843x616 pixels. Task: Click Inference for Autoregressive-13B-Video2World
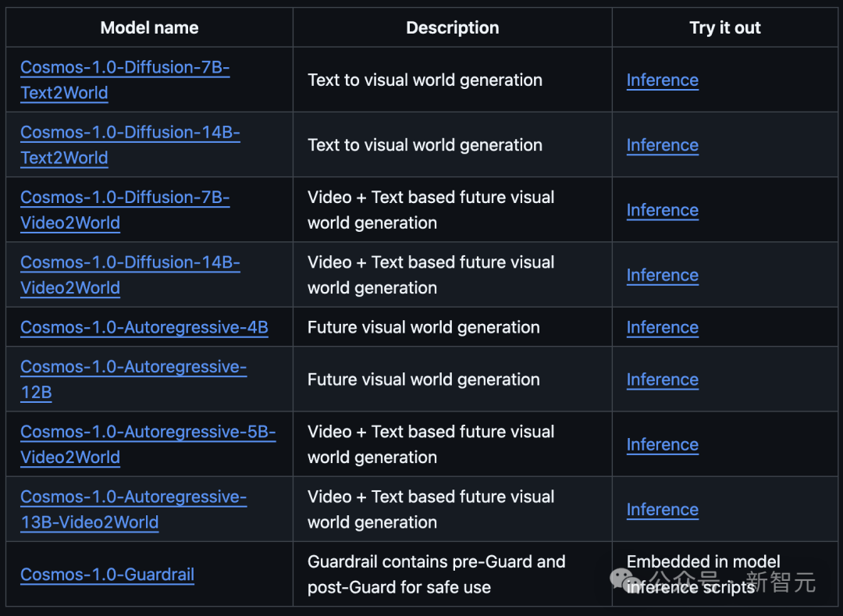(x=663, y=509)
